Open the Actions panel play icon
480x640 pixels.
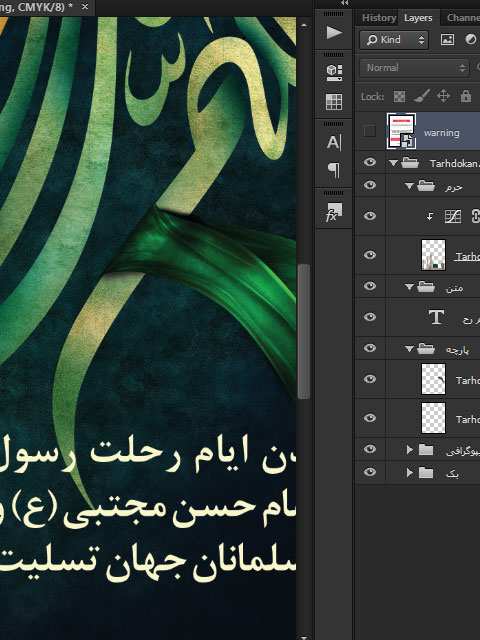coord(334,33)
